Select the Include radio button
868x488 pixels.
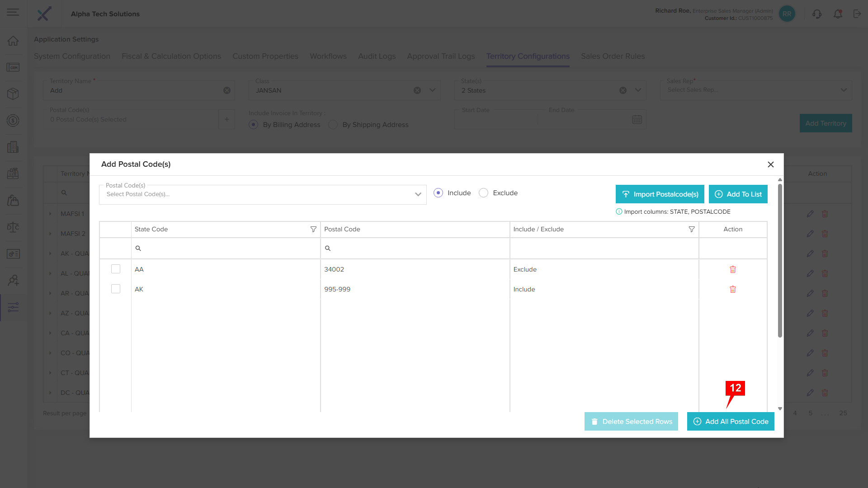[438, 193]
